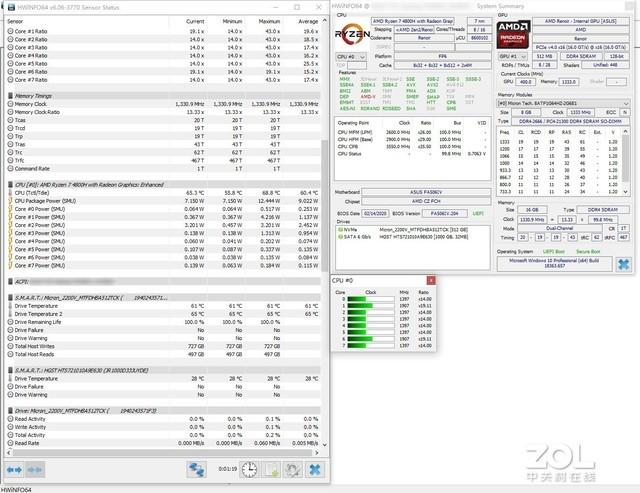Screen dimensions: 640x493
Task: Click the Secure Boot label in System Summary
Action: point(588,252)
